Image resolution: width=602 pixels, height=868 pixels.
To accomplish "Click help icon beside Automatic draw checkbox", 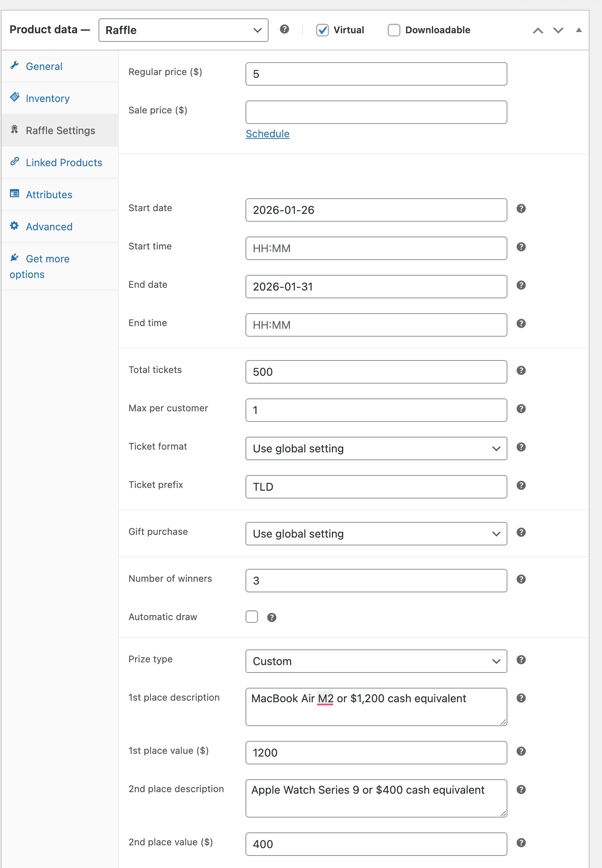I will coord(272,618).
